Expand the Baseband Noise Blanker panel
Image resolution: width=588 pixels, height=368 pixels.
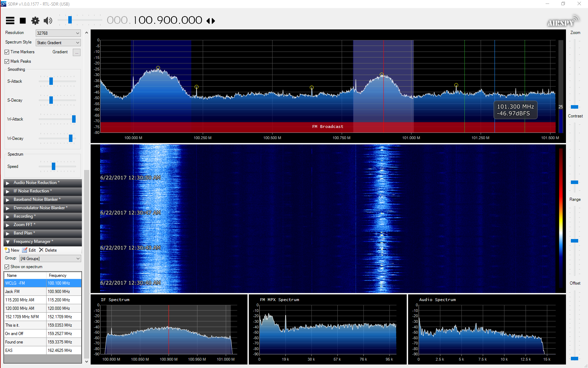(x=43, y=199)
